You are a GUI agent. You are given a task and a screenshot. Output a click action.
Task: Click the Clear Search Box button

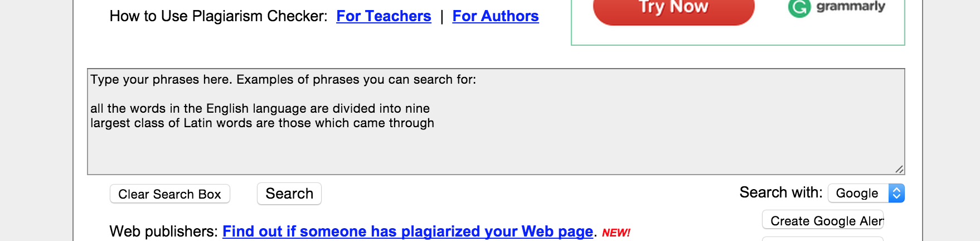[x=170, y=194]
